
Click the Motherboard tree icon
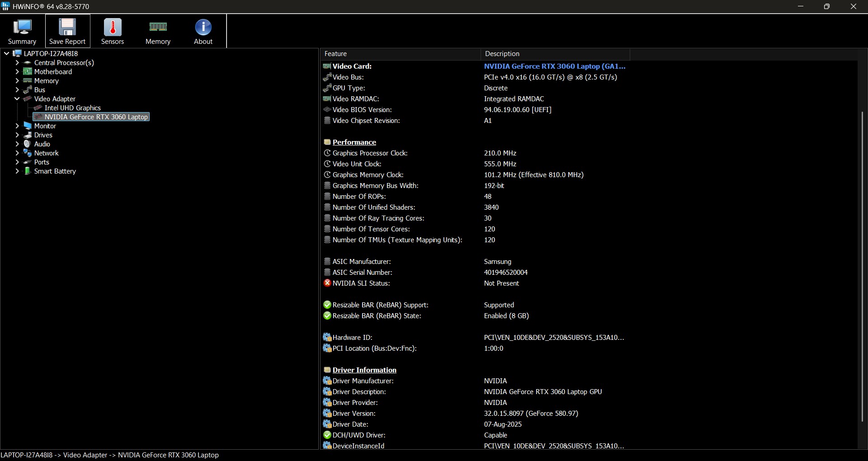[x=28, y=71]
